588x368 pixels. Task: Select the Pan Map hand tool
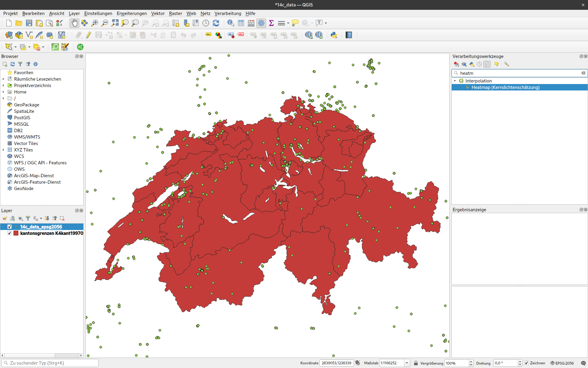coord(74,23)
